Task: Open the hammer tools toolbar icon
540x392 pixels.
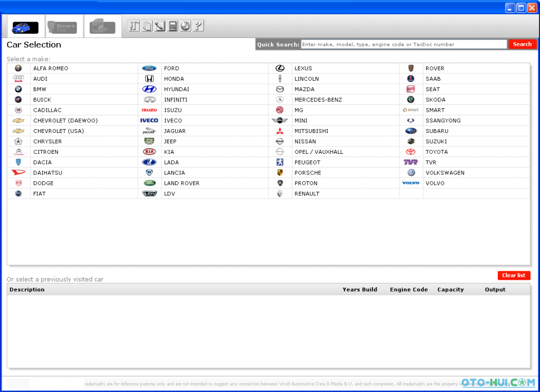Action: (134, 26)
